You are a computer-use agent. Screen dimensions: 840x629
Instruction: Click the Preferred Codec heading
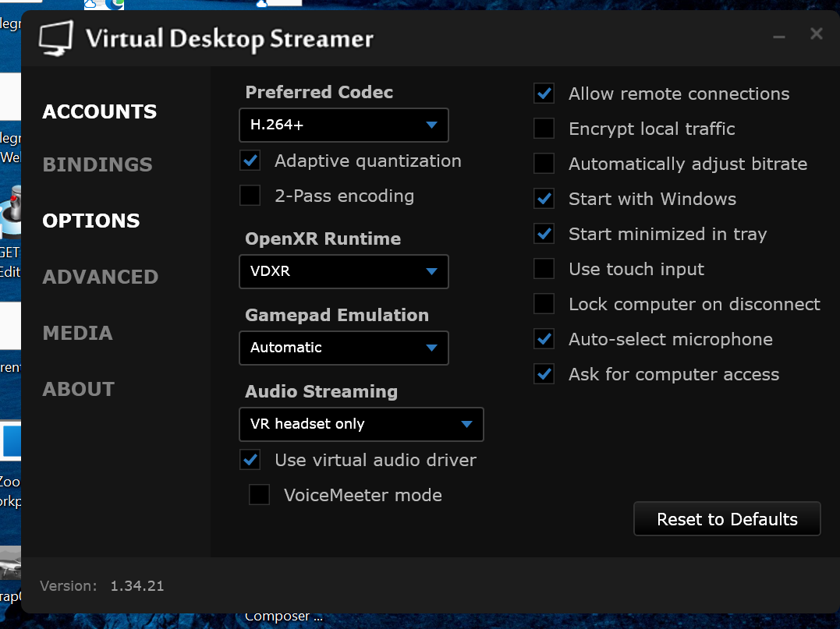click(319, 92)
